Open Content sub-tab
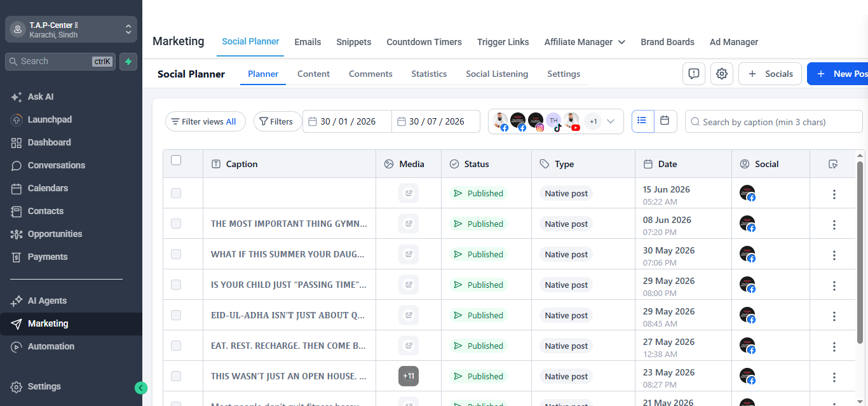The width and height of the screenshot is (868, 406). (313, 74)
